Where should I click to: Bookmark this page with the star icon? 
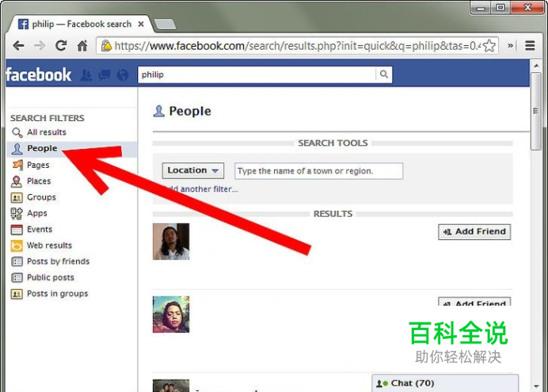pos(489,46)
